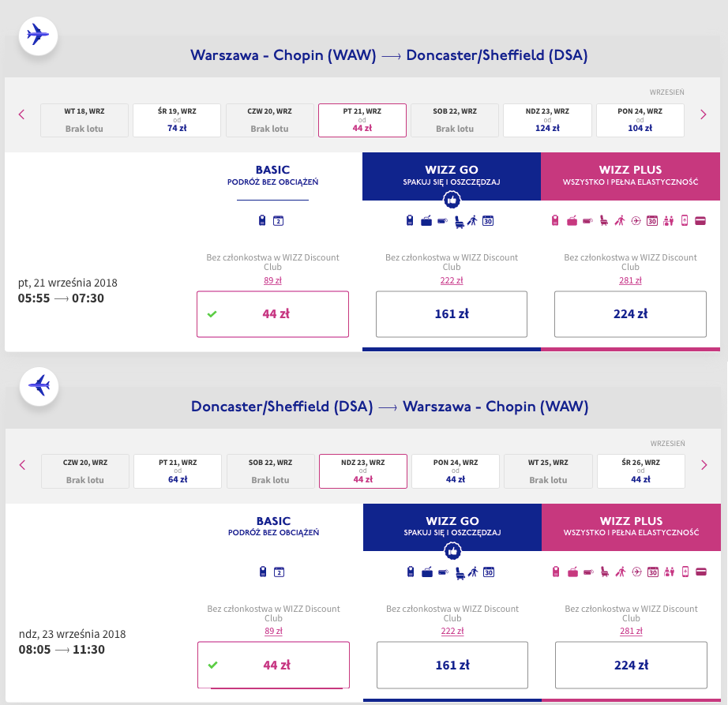The image size is (728, 705).
Task: Click return WIZZ GO column header
Action: tap(452, 527)
